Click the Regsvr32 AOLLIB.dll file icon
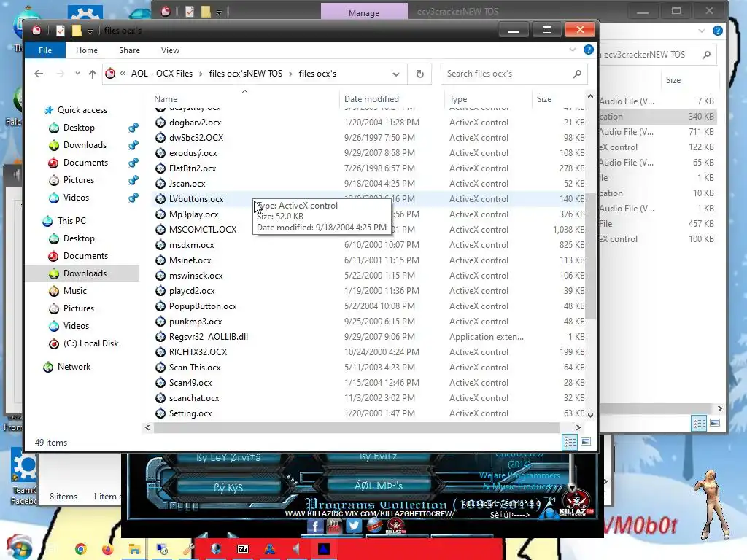This screenshot has height=560, width=747. [160, 337]
